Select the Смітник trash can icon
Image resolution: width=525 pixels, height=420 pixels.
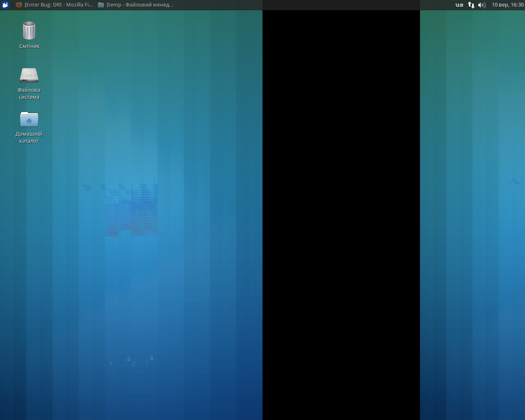29,31
